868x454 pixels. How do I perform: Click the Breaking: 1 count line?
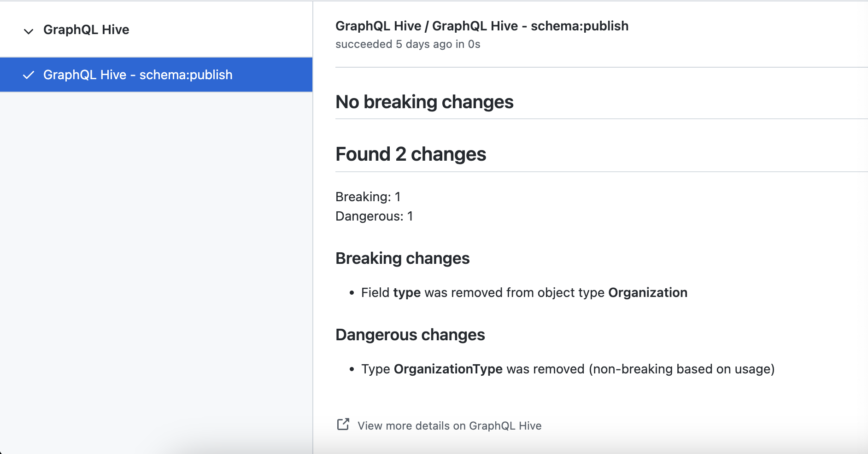[x=368, y=197]
